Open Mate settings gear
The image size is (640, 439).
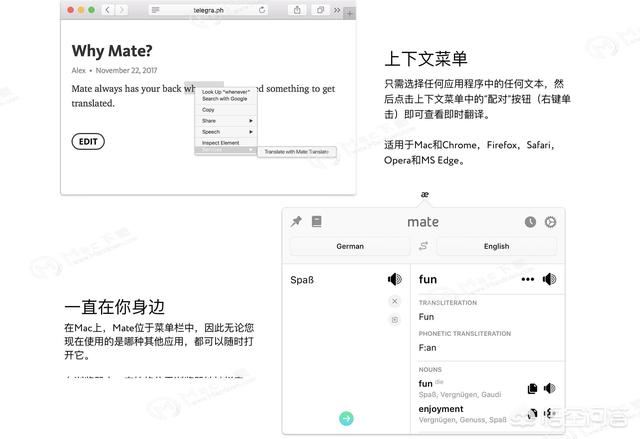point(550,222)
